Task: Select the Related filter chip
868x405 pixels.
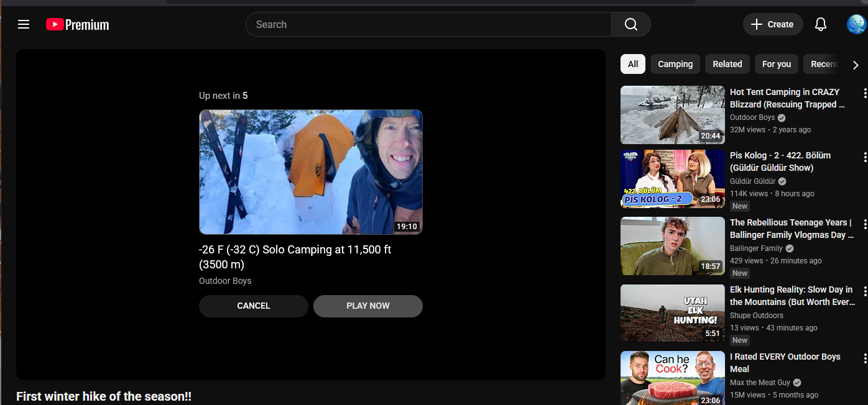Action: pos(727,64)
